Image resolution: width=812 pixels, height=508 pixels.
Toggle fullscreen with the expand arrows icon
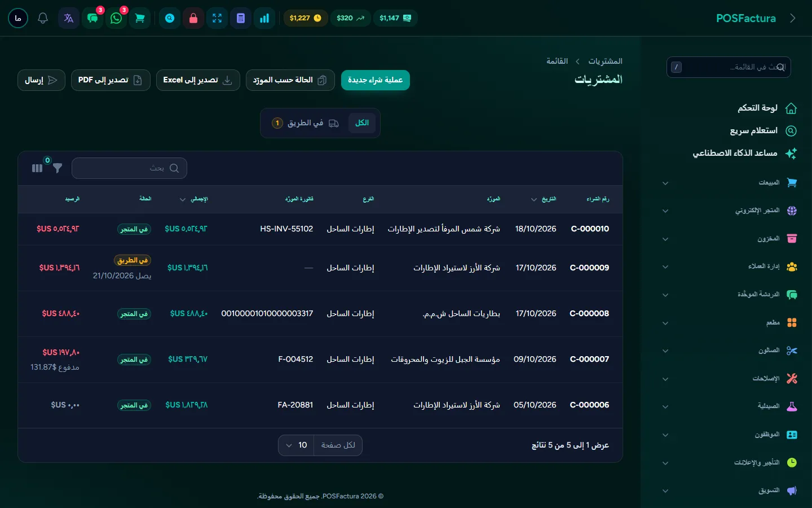(217, 18)
